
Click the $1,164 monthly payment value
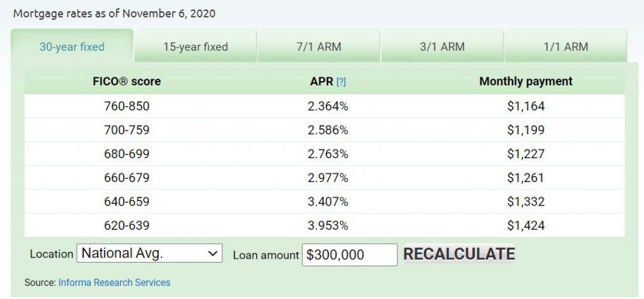click(526, 106)
